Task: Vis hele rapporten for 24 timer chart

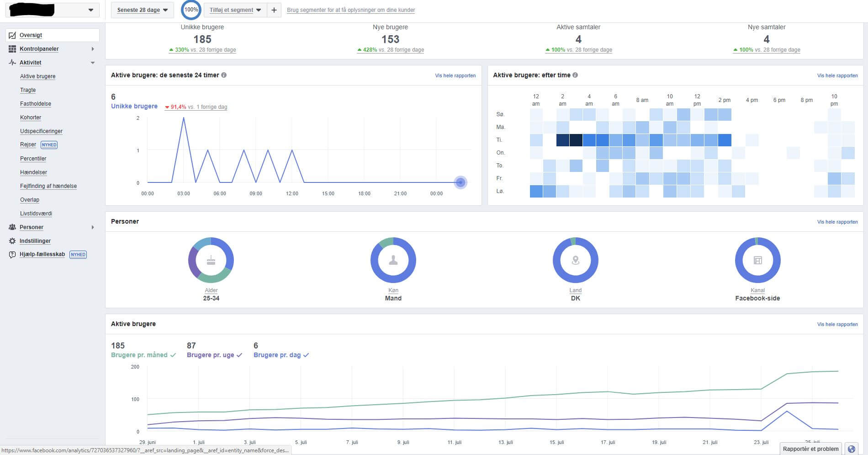Action: tap(455, 75)
